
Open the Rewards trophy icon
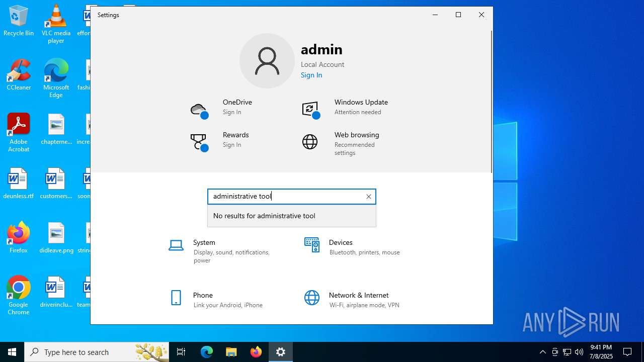click(x=199, y=142)
